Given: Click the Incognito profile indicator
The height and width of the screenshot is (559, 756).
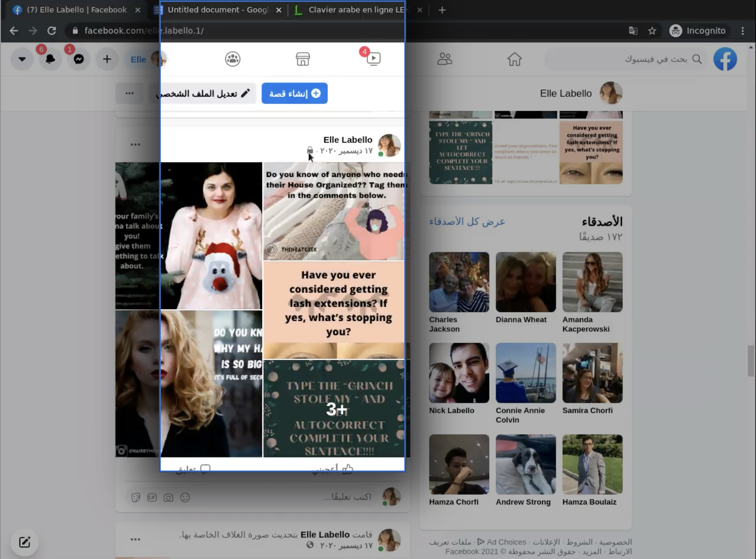Looking at the screenshot, I should pyautogui.click(x=698, y=31).
